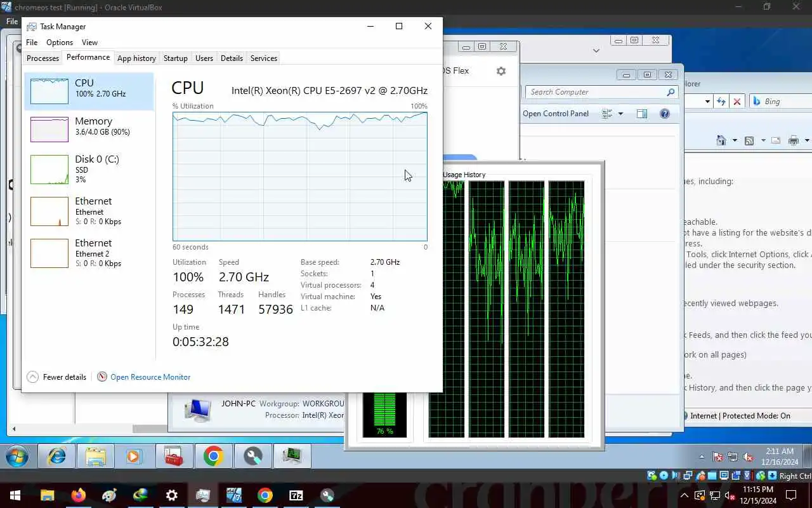Select the CPU graph thumbnail in sidebar

coord(49,91)
